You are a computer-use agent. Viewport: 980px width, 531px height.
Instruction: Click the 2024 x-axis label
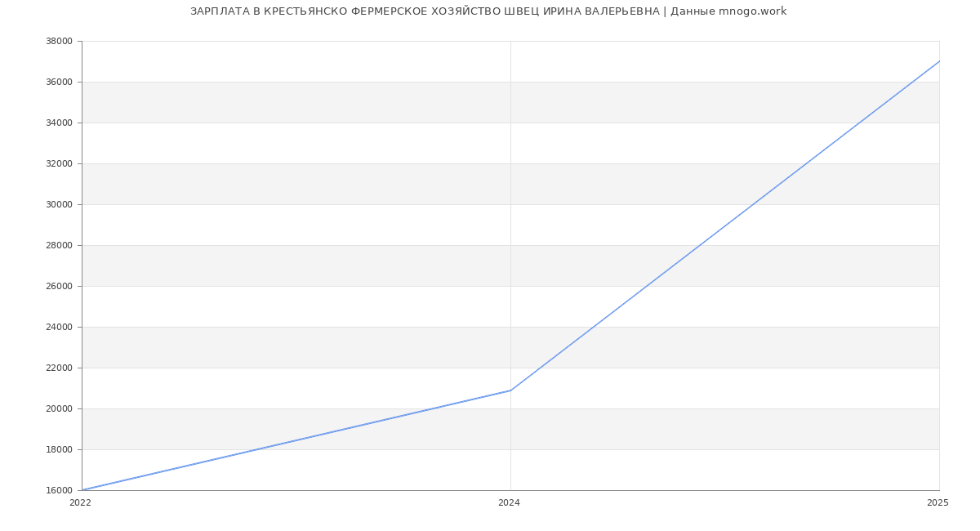pos(509,503)
